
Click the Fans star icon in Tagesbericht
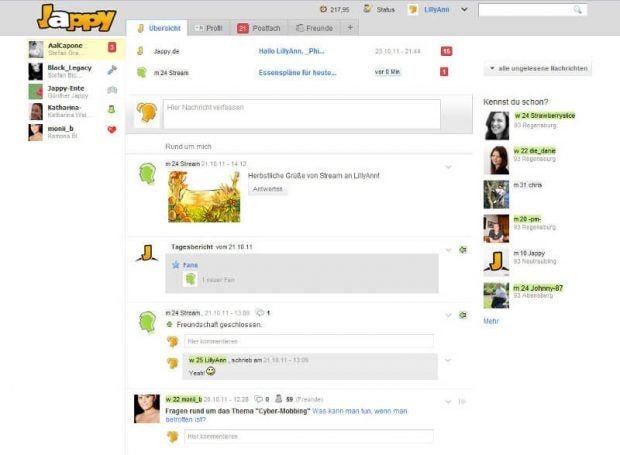point(176,265)
